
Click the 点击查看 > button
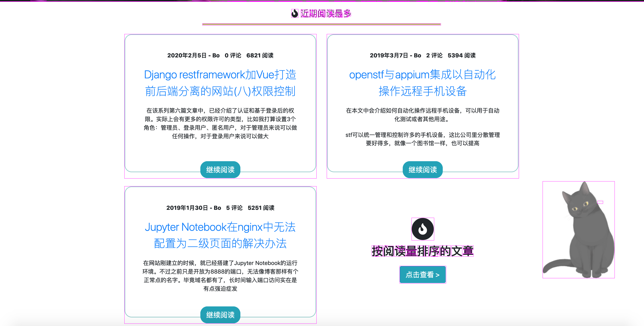pos(423,275)
